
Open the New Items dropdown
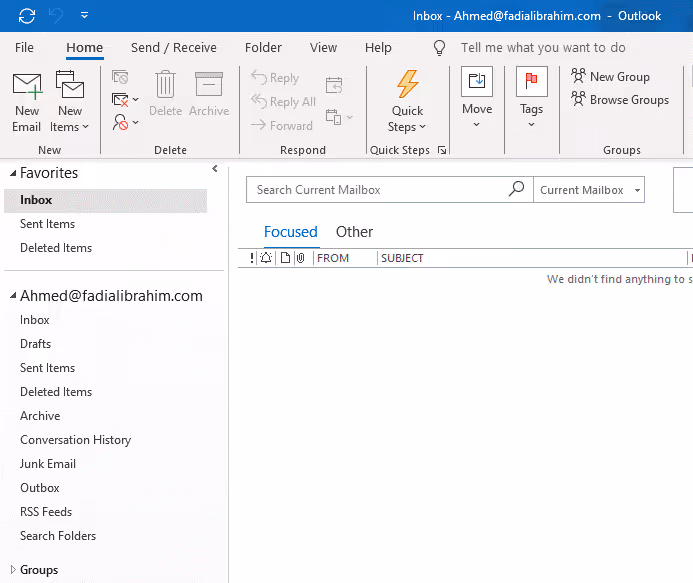(69, 102)
